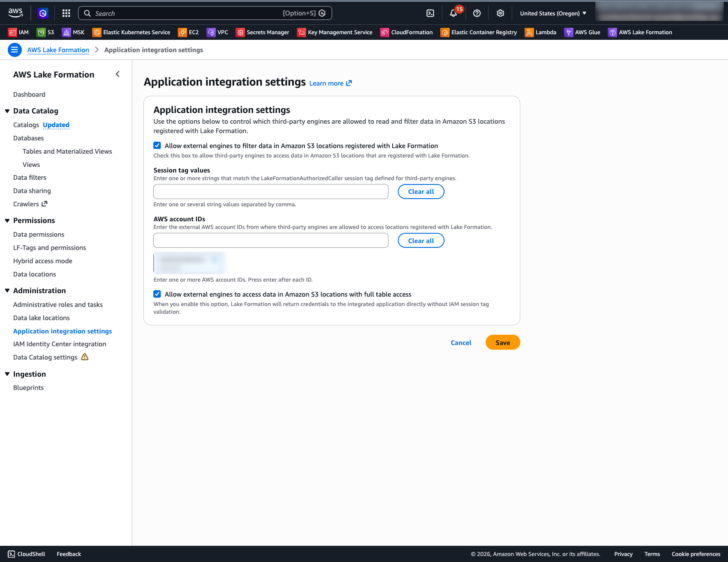Open IAM service shortcut
Image resolution: width=728 pixels, height=562 pixels.
point(18,32)
